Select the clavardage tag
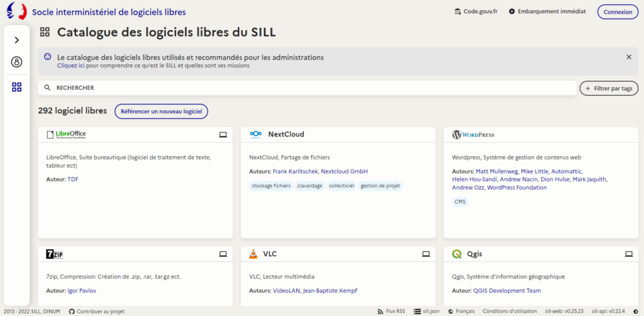 pos(309,186)
